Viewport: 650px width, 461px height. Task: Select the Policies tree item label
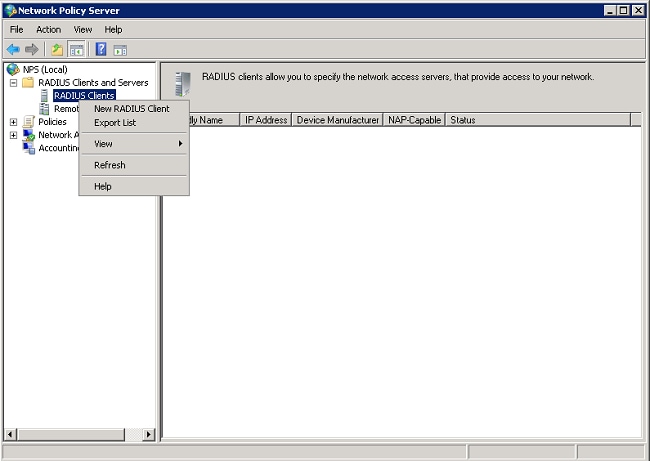52,122
